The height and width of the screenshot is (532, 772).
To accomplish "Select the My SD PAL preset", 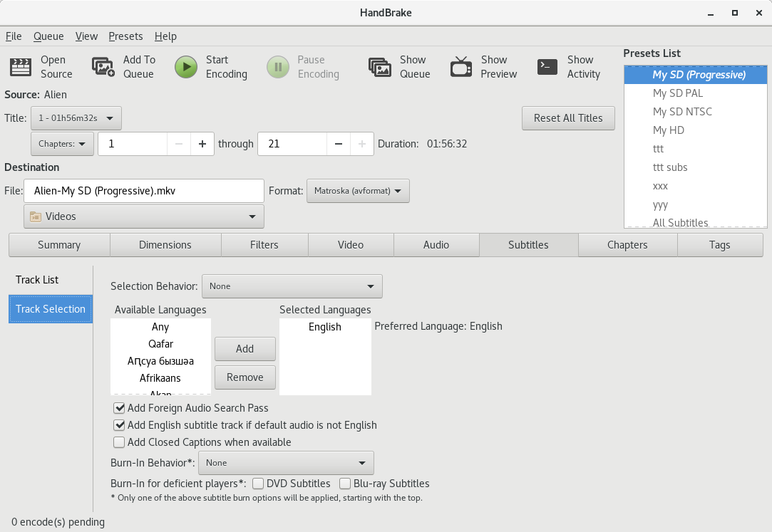I will click(x=695, y=93).
